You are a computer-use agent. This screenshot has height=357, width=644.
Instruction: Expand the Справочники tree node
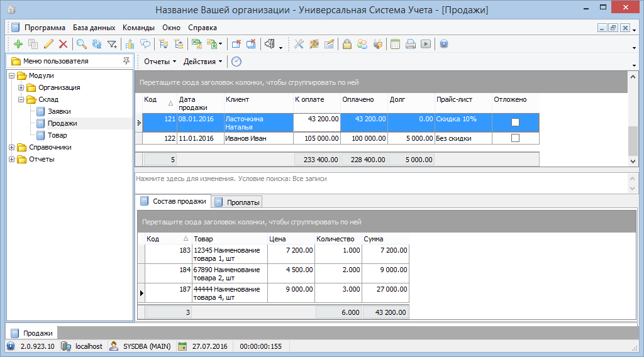pos(12,147)
